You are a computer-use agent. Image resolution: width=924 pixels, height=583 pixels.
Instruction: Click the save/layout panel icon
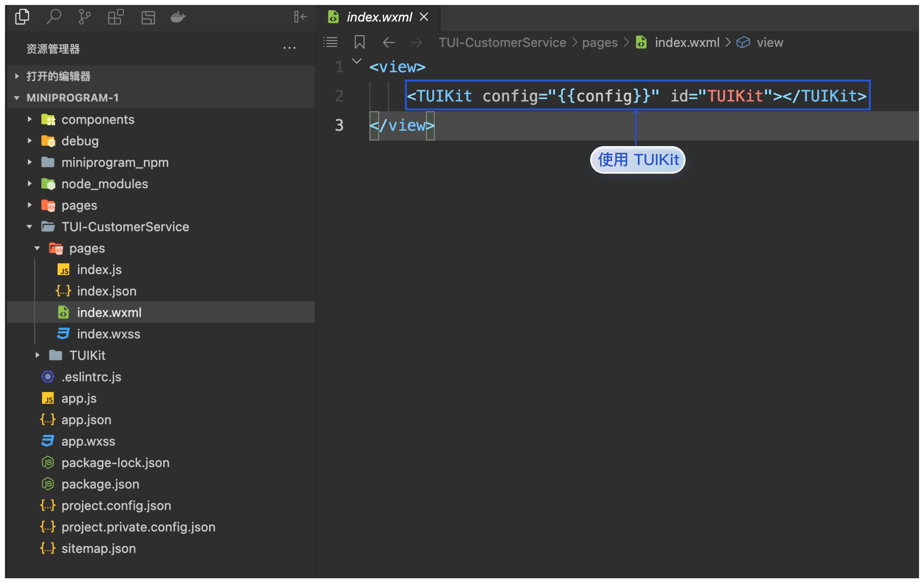[x=148, y=17]
